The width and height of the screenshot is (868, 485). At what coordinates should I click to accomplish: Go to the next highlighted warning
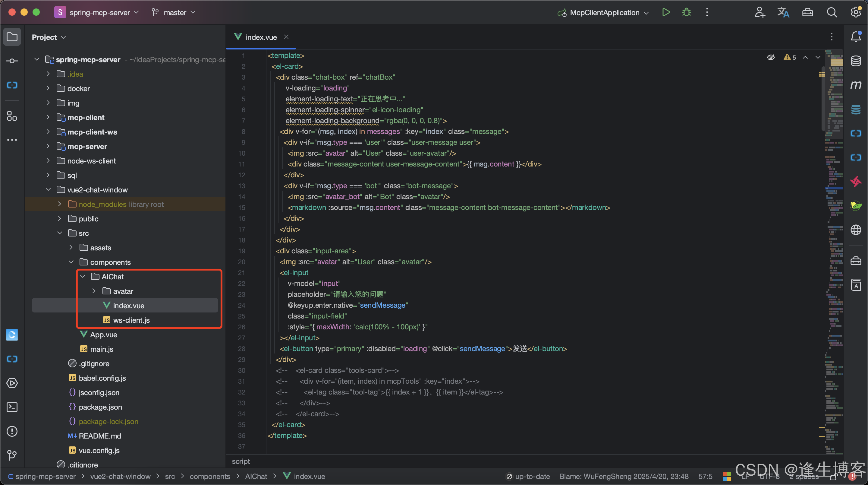pos(818,57)
